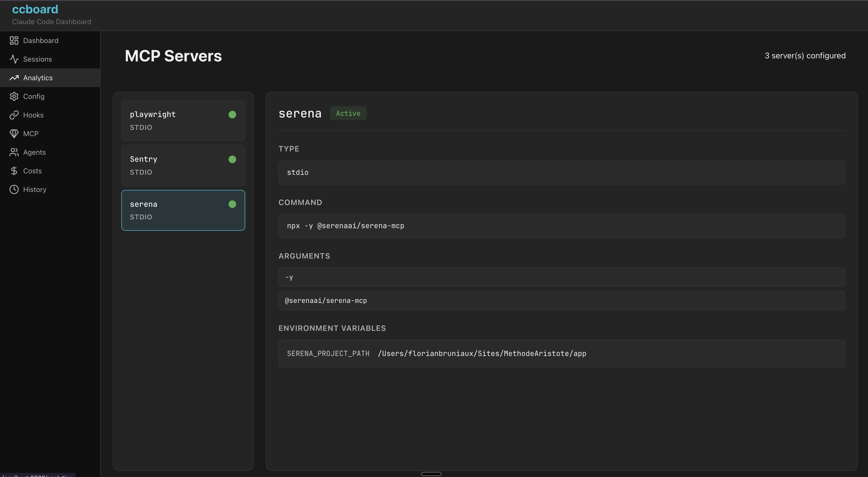Open the Sessions menu item
The height and width of the screenshot is (477, 868).
[38, 59]
